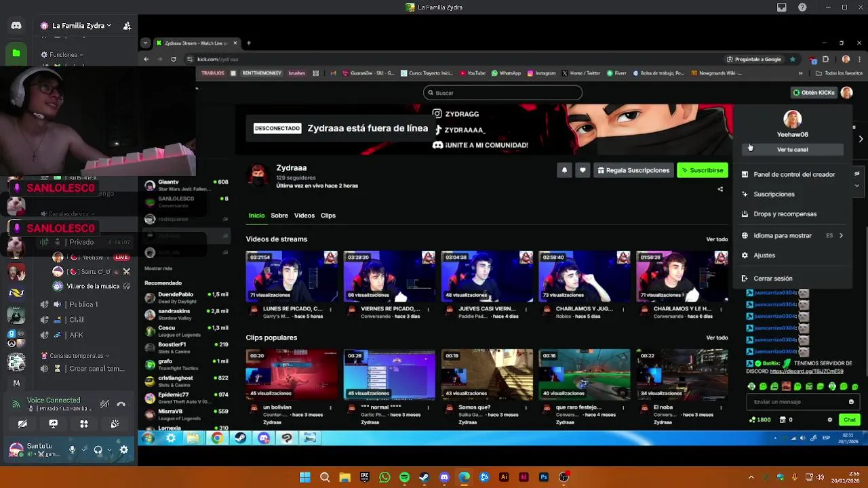Click Ver todo next to Videos de streams
The width and height of the screenshot is (868, 488).
tap(717, 239)
